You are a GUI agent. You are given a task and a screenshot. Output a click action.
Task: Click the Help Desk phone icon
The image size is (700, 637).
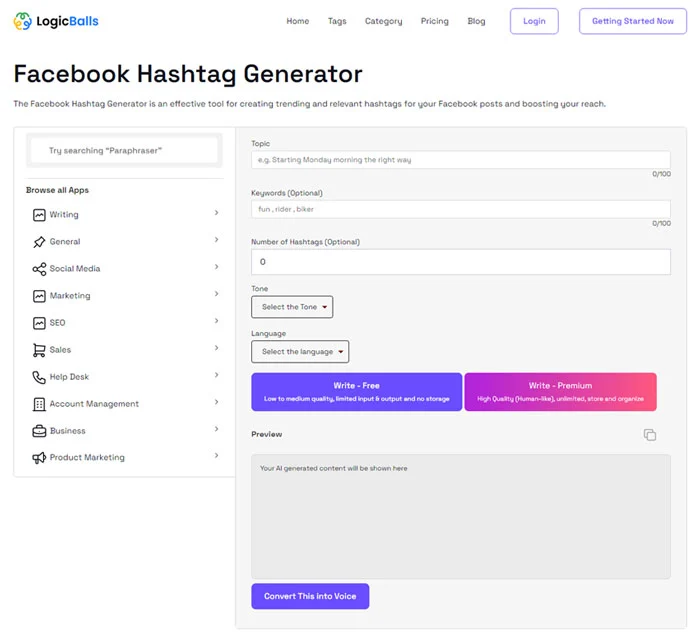[x=39, y=377]
